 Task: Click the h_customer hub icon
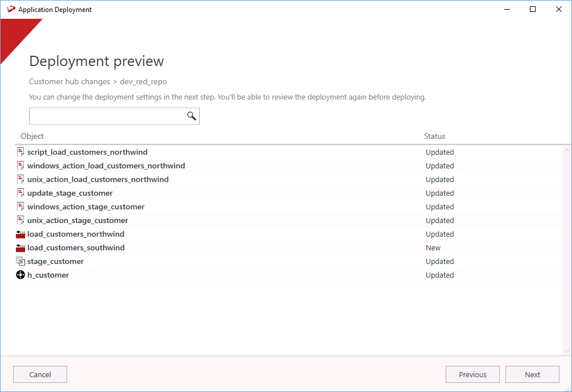click(20, 275)
